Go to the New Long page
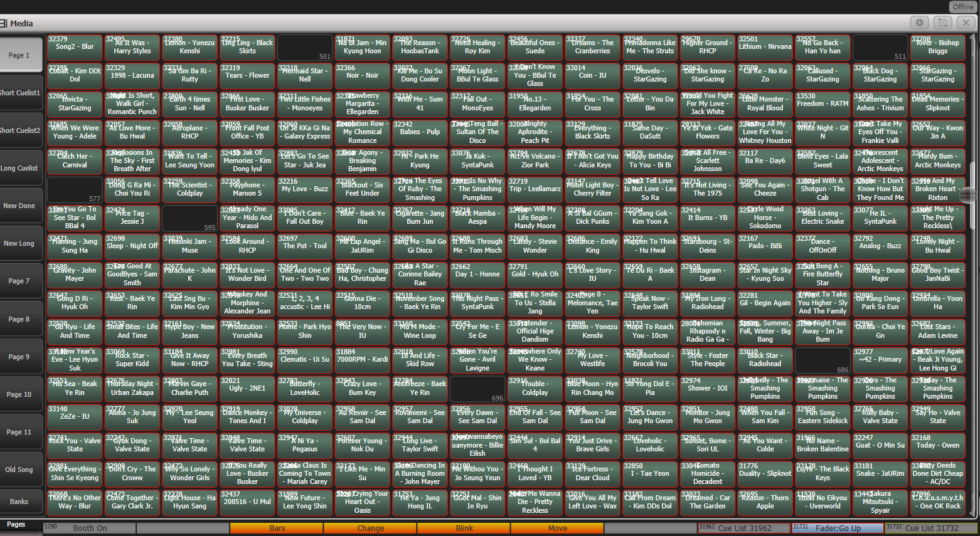 tap(20, 243)
